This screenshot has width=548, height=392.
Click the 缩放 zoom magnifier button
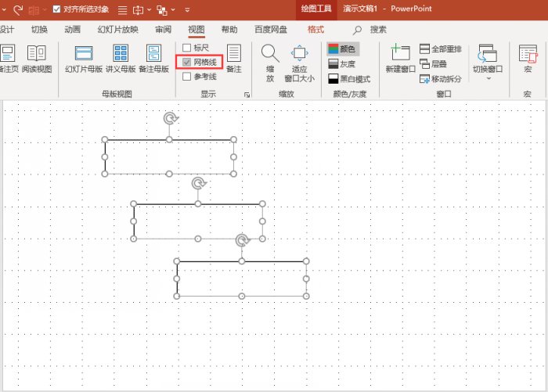click(270, 63)
